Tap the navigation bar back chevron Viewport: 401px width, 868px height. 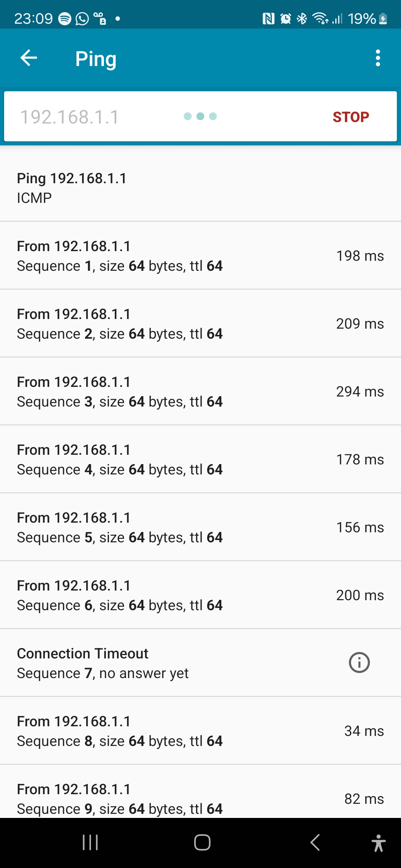point(315,842)
